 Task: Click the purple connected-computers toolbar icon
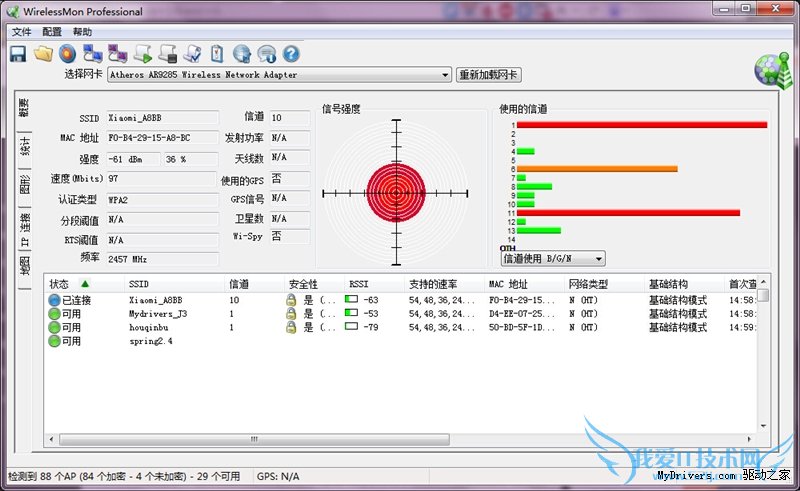[x=117, y=54]
